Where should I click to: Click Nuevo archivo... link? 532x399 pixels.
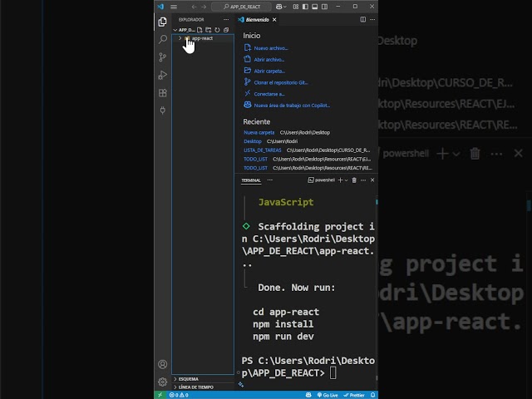[x=271, y=48]
